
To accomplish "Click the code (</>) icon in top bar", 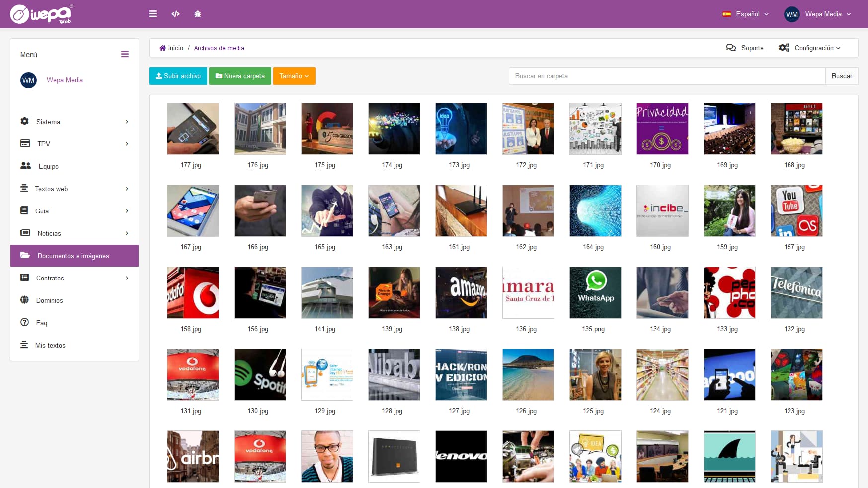I will 175,14.
